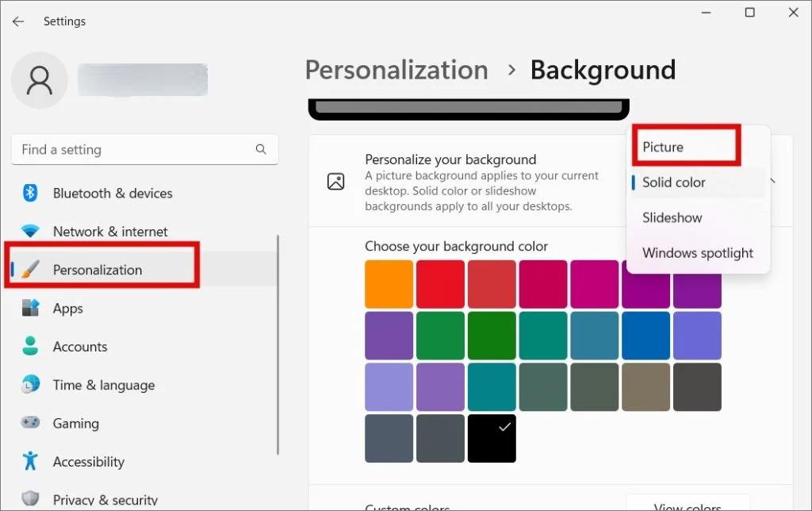Maximize the Settings window

point(749,13)
